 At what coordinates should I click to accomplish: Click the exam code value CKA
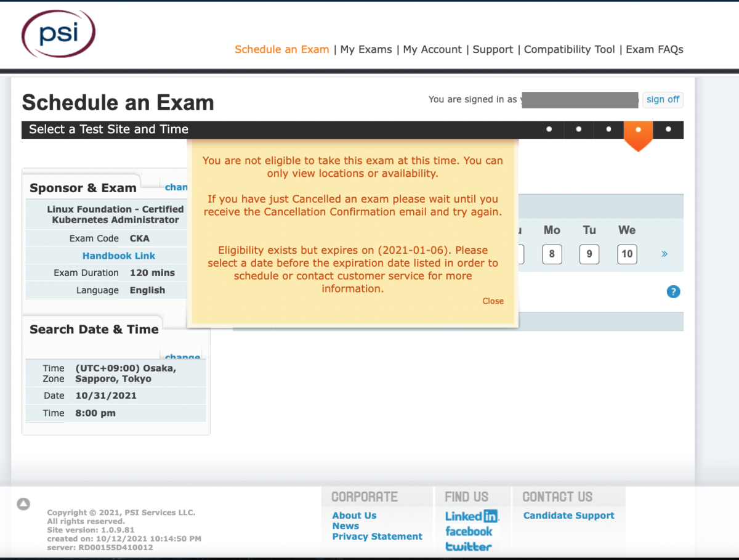[x=140, y=238]
